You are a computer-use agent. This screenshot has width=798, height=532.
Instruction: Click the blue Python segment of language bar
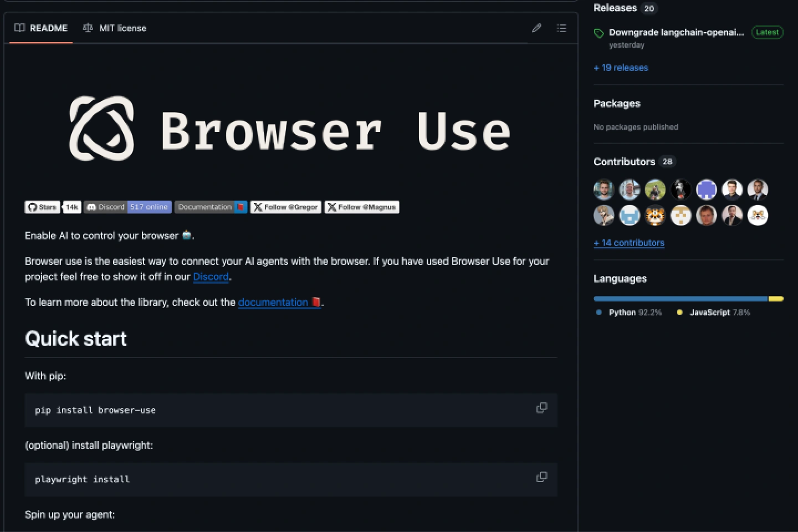point(681,299)
